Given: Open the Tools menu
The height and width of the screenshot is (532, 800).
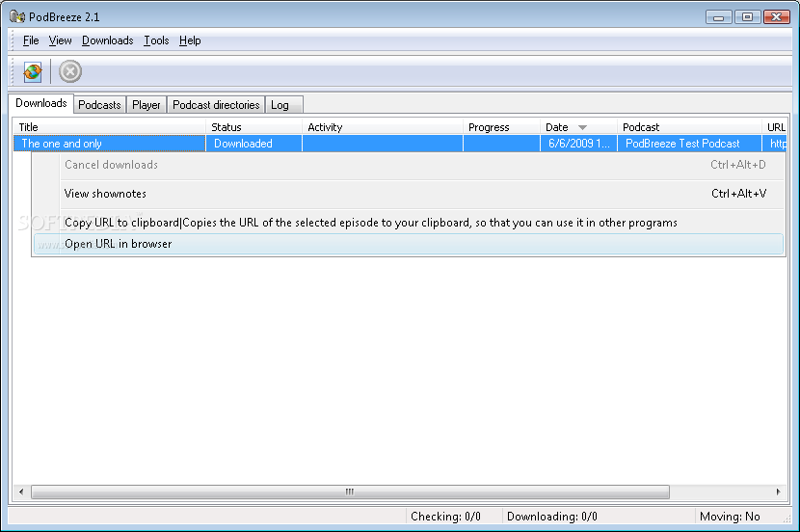Looking at the screenshot, I should tap(156, 40).
